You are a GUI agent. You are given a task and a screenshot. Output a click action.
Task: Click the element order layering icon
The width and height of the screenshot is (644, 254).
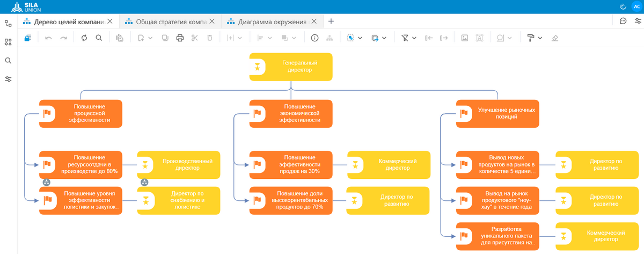285,38
